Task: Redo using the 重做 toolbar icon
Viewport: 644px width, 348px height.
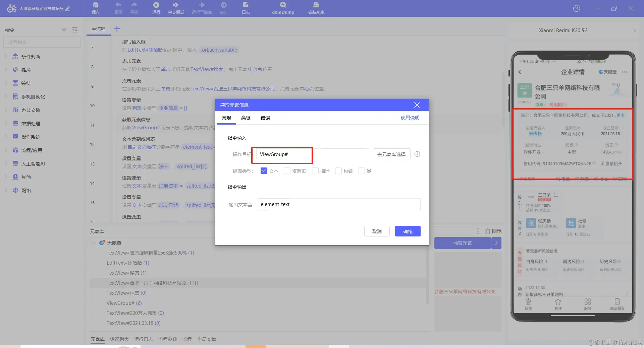Action: pyautogui.click(x=134, y=8)
